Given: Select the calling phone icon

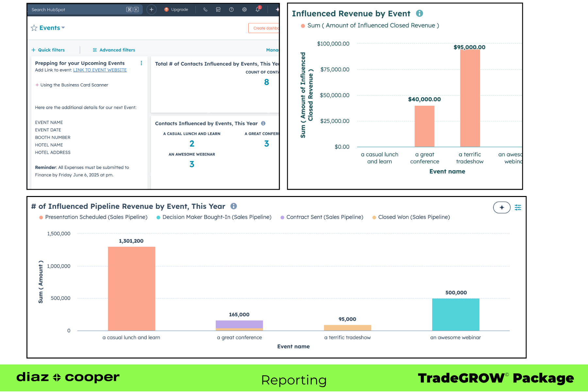Looking at the screenshot, I should pos(205,10).
